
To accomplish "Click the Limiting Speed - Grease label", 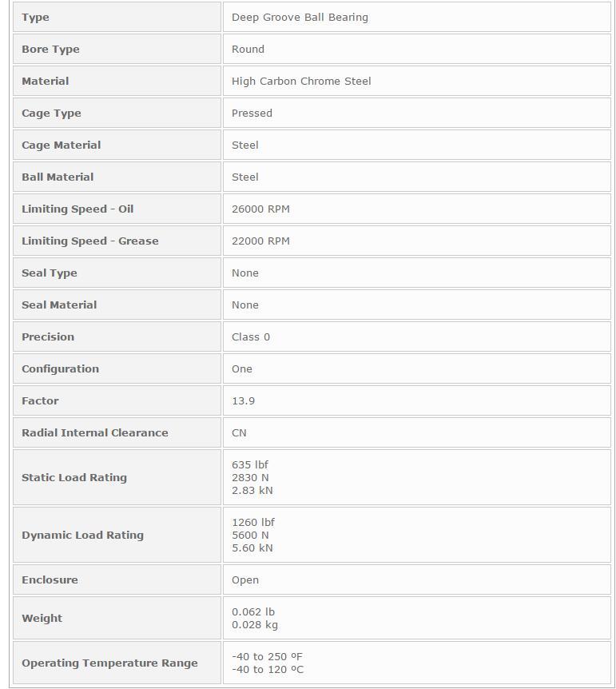I will tap(89, 241).
